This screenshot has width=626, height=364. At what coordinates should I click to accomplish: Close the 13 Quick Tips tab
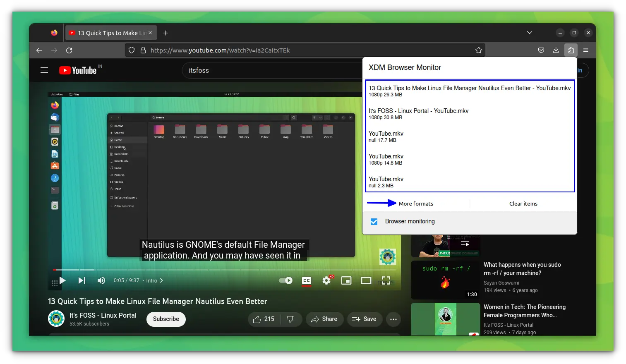[x=150, y=33]
